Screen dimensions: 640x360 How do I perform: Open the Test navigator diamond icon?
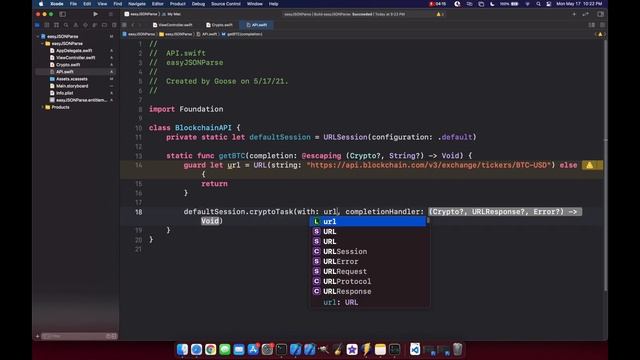pos(85,25)
